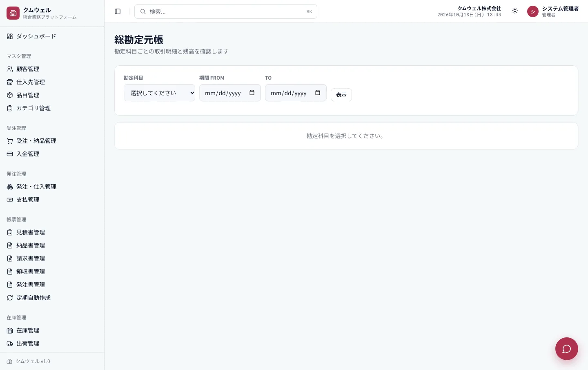
Task: Switch theme with the sun icon
Action: pyautogui.click(x=515, y=11)
